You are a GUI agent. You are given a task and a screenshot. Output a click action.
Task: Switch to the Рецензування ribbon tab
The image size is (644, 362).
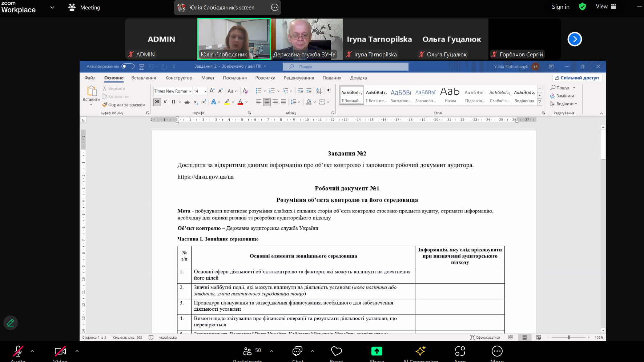(x=299, y=78)
